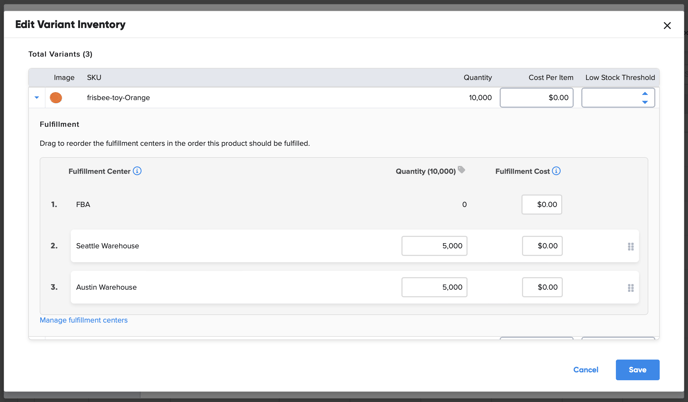
Task: Open the Manage fulfillment centers link
Action: tap(83, 320)
